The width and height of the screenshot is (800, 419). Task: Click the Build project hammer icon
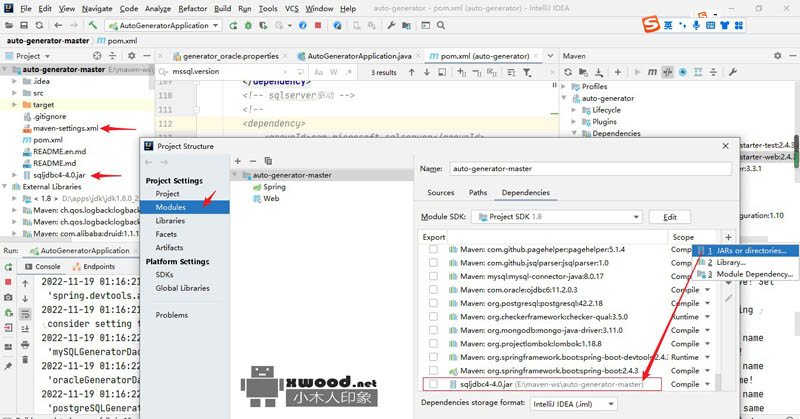pyautogui.click(x=92, y=25)
